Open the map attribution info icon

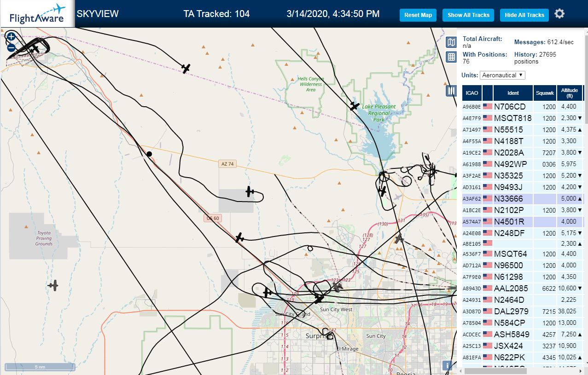pyautogui.click(x=447, y=366)
